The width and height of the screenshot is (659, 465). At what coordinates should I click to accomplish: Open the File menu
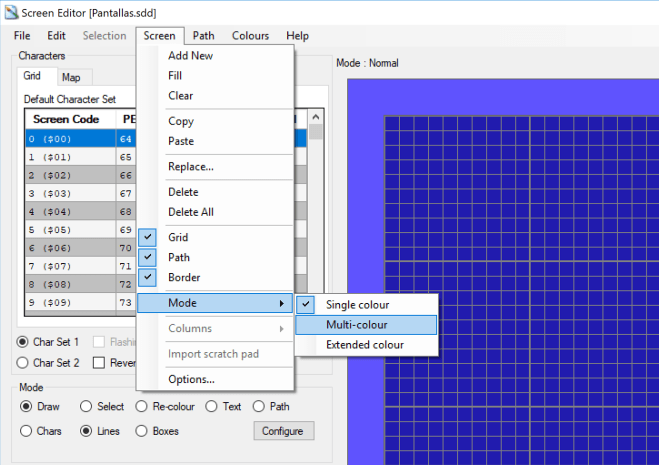(22, 36)
